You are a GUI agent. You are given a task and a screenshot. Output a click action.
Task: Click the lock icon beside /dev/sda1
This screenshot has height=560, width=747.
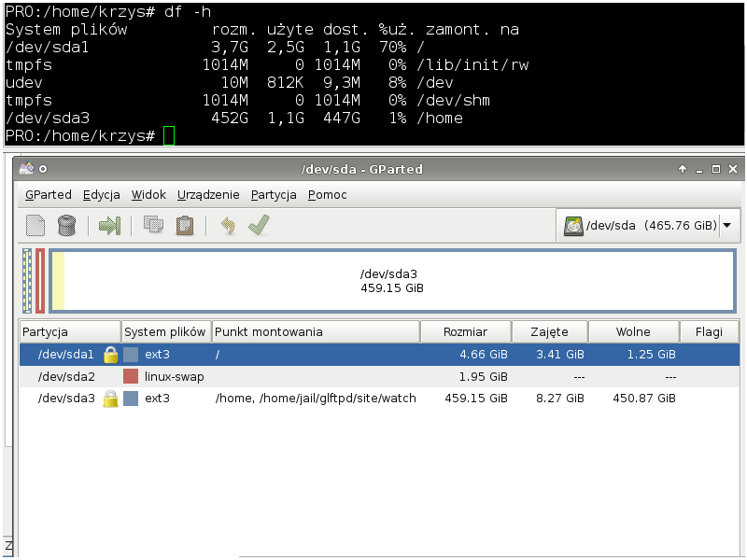pos(110,355)
